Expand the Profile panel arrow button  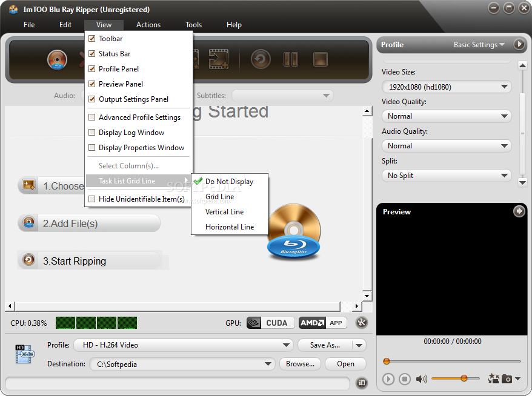coord(519,44)
